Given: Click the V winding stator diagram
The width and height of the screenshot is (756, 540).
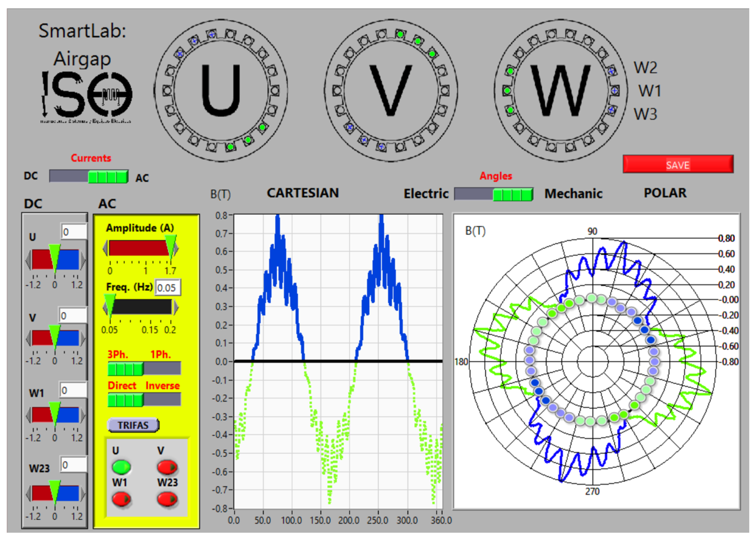Looking at the screenshot, I should (391, 90).
